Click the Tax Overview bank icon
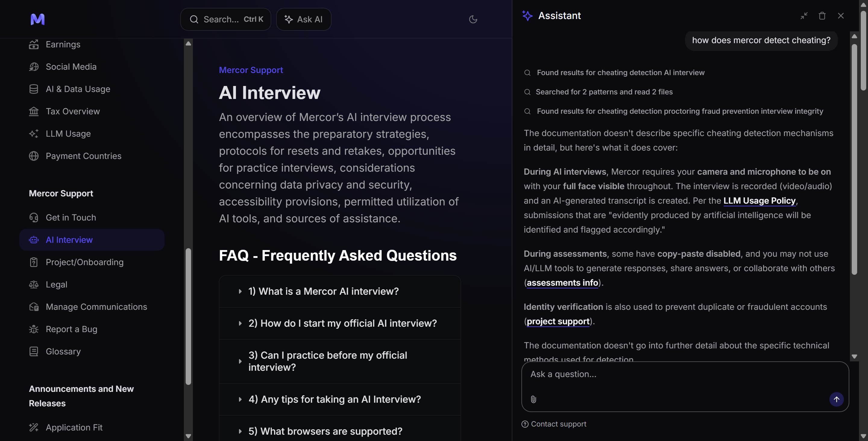The width and height of the screenshot is (868, 441). pos(34,111)
